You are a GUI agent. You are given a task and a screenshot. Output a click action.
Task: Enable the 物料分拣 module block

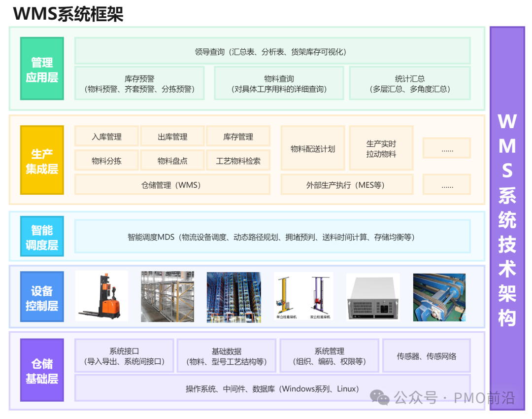pyautogui.click(x=106, y=160)
